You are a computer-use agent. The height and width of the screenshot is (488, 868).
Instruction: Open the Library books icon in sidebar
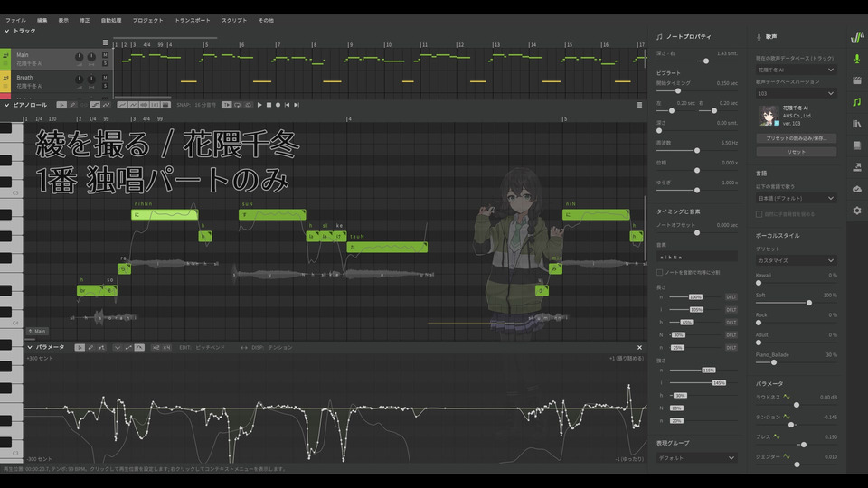click(856, 124)
